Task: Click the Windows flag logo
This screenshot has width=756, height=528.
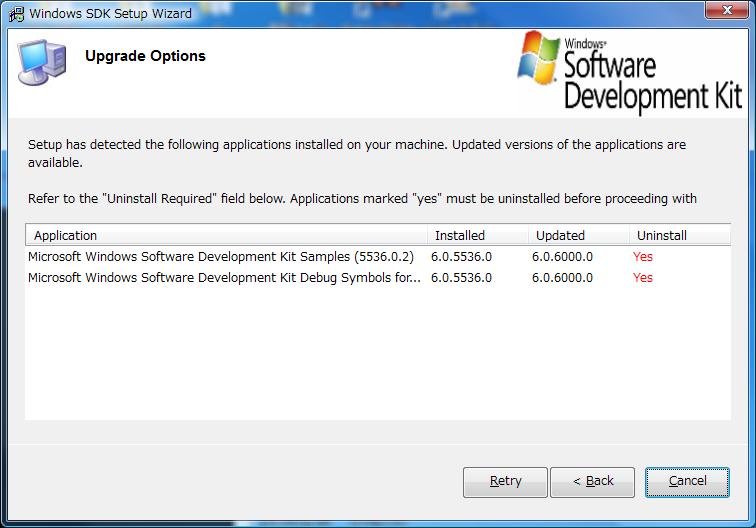Action: (540, 56)
